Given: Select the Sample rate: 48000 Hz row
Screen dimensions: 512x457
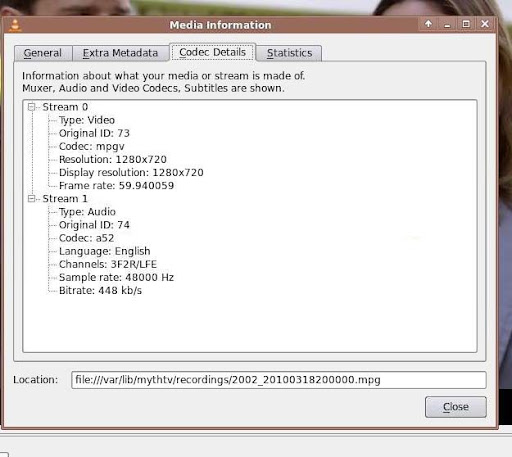Looking at the screenshot, I should [116, 277].
